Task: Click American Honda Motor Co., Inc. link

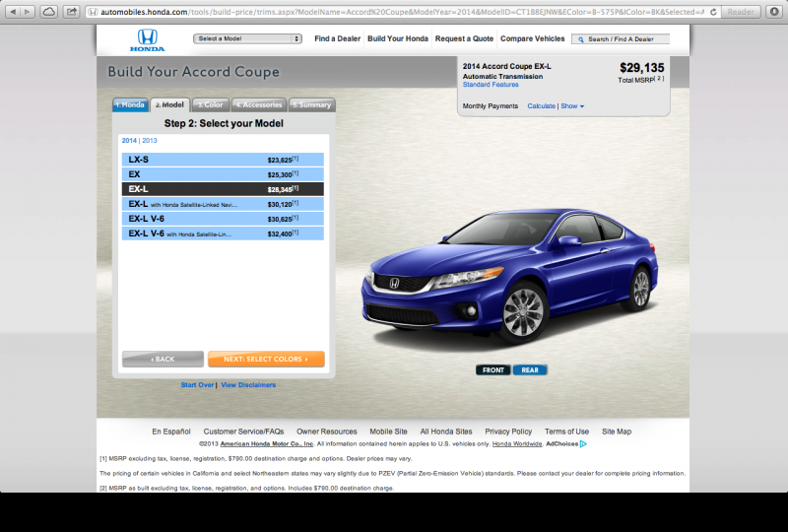Action: tap(266, 444)
